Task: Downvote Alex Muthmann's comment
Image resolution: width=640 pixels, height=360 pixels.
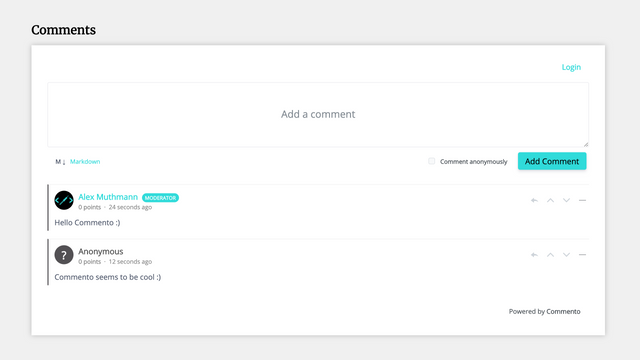Action: tap(566, 200)
